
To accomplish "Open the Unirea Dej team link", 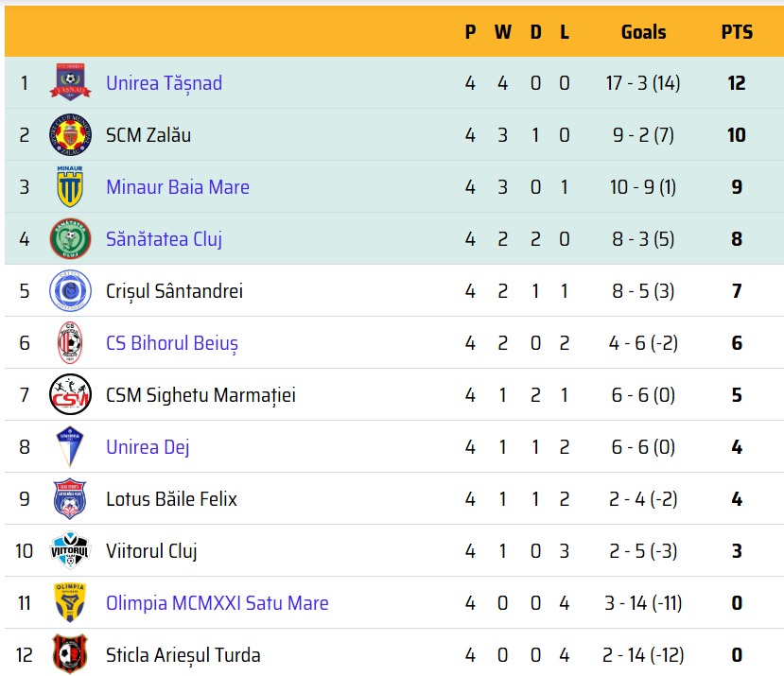I will 148,447.
